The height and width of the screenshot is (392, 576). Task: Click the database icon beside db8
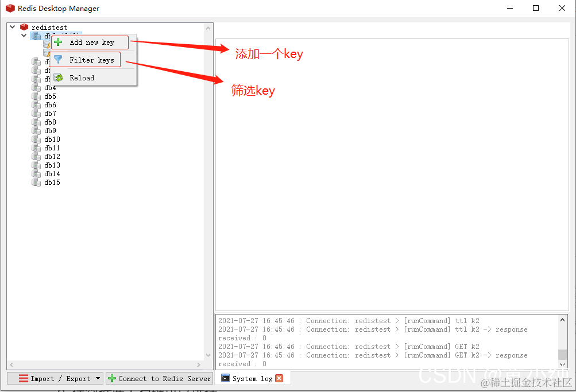(36, 122)
